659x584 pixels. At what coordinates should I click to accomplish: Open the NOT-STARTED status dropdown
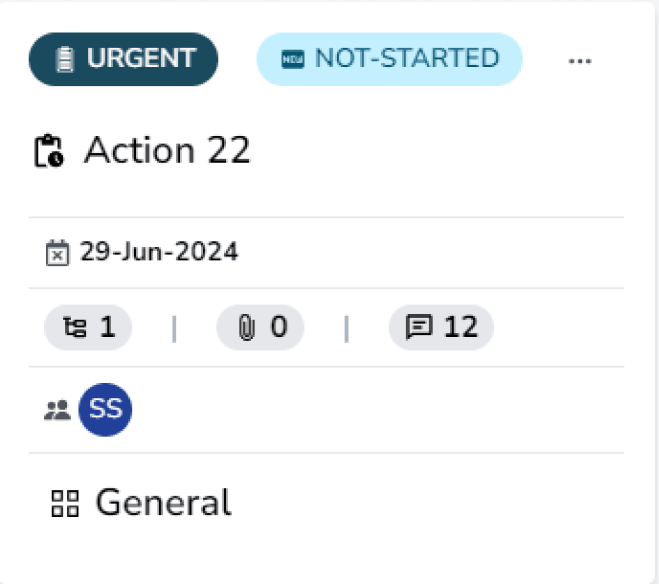pos(389,59)
